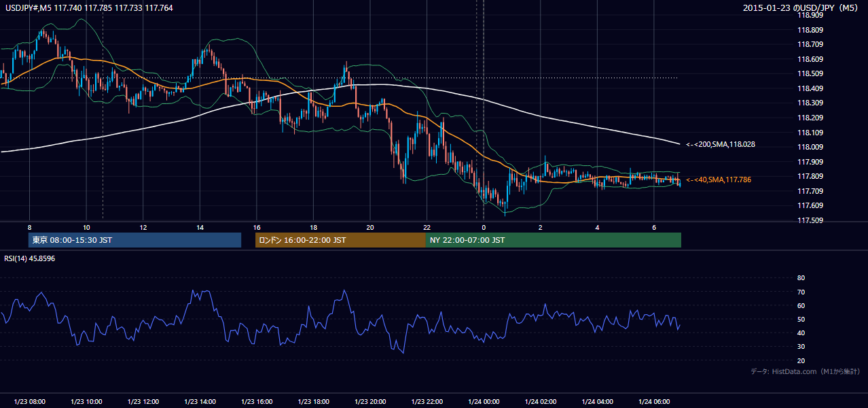Image resolution: width=868 pixels, height=408 pixels.
Task: Click the 1/23 12:00 bottom date label
Action: 143,402
